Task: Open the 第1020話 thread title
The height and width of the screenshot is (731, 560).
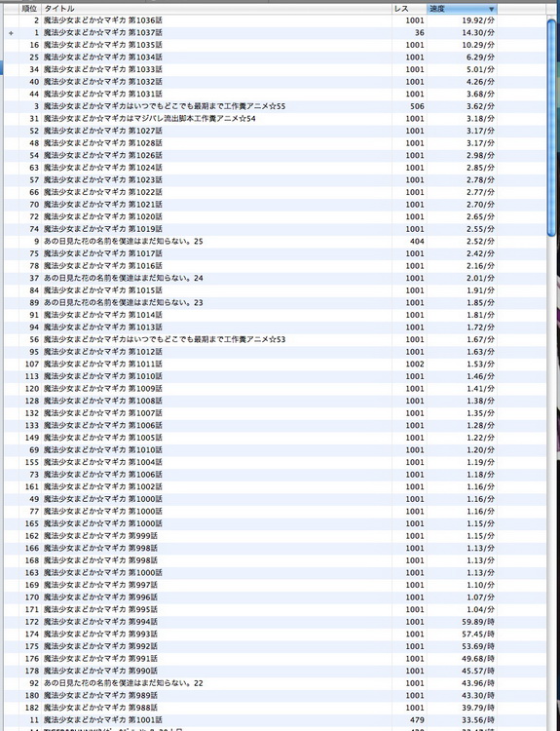Action: (x=103, y=216)
